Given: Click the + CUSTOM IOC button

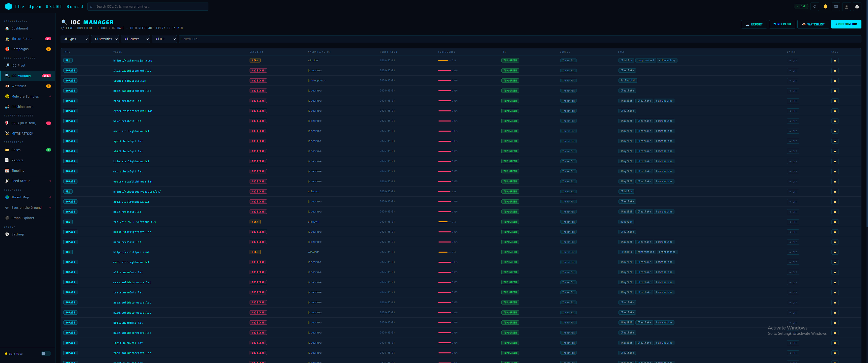Looking at the screenshot, I should coord(846,24).
